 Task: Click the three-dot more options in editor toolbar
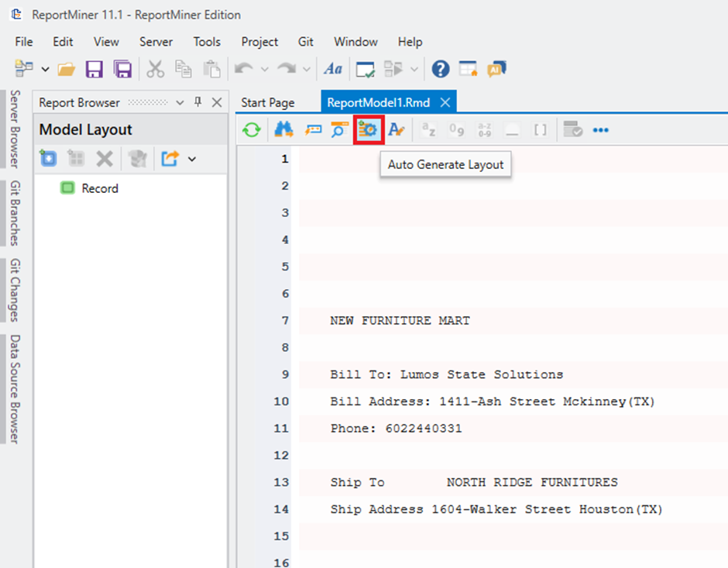pos(600,130)
